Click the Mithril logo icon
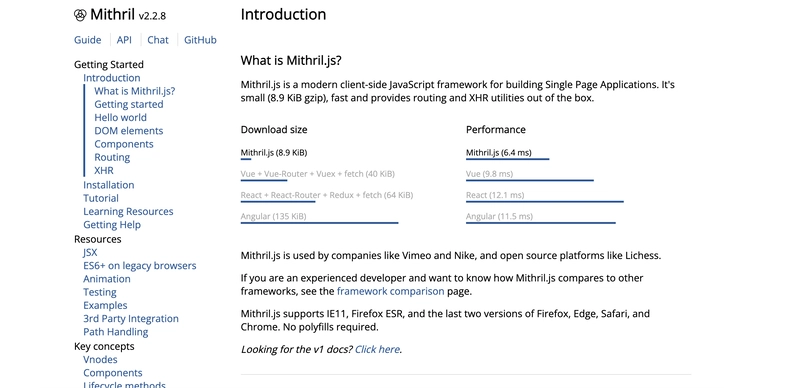This screenshot has width=800, height=388. pos(80,15)
